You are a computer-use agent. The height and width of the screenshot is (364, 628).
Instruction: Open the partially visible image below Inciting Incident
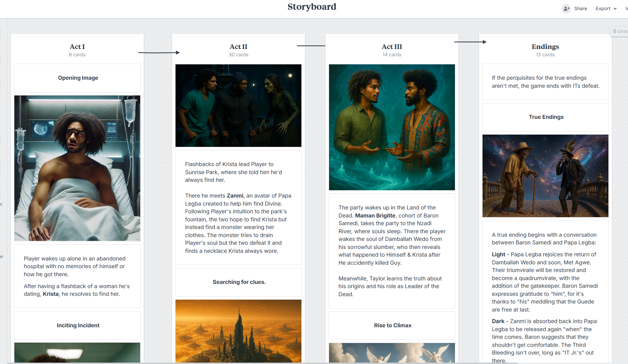click(77, 353)
